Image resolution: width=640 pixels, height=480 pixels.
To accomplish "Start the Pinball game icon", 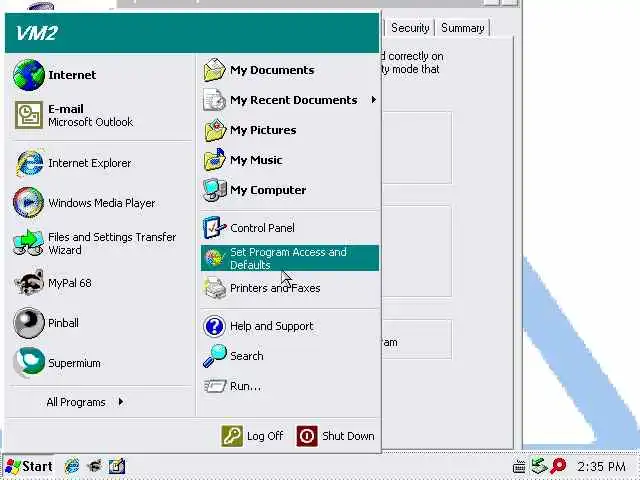I will 29,323.
